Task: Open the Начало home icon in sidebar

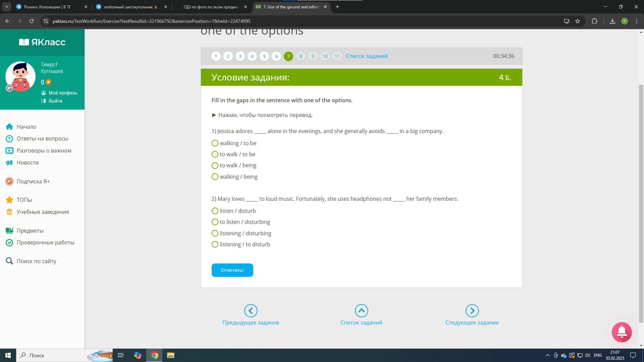Action: [9, 127]
